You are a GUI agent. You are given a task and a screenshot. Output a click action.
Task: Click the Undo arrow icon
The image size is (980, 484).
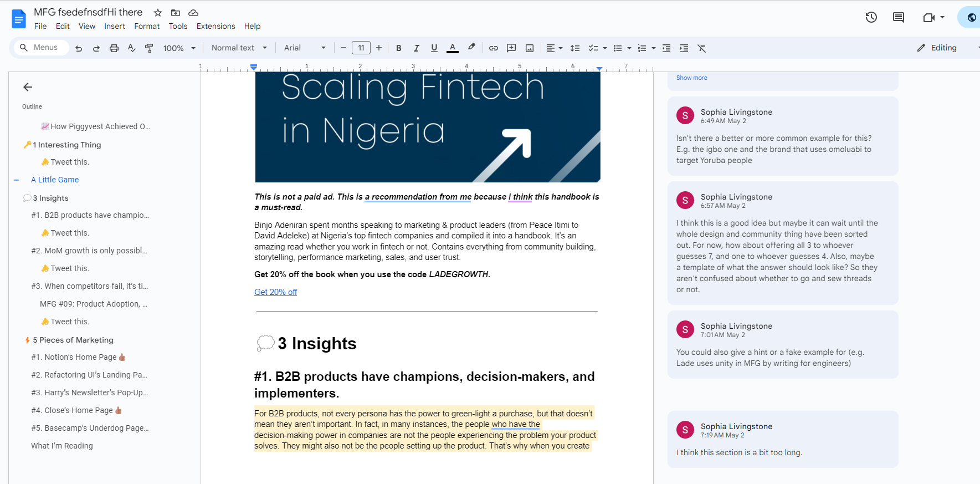79,48
